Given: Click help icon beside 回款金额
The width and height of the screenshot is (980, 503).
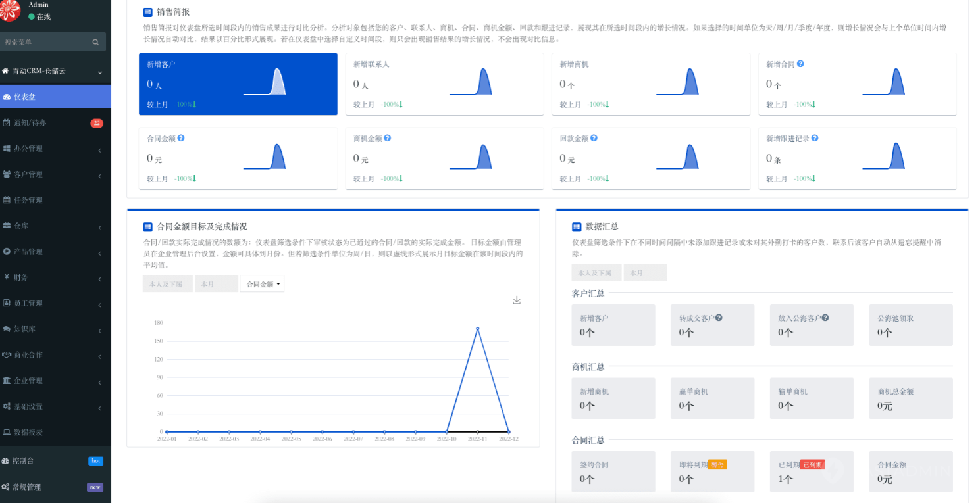Looking at the screenshot, I should [594, 139].
